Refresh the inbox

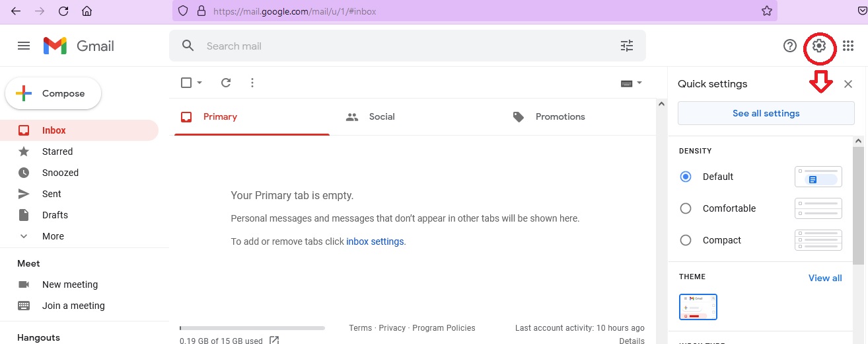(226, 83)
